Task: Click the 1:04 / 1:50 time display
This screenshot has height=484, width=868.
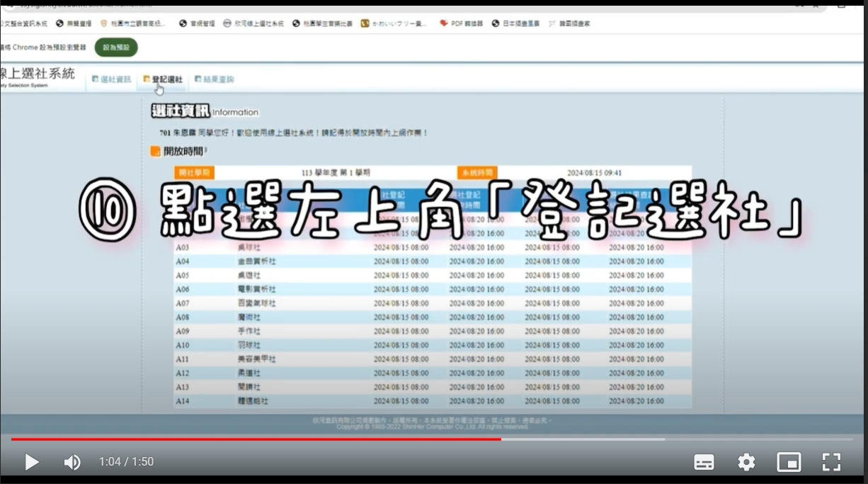Action: coord(126,462)
